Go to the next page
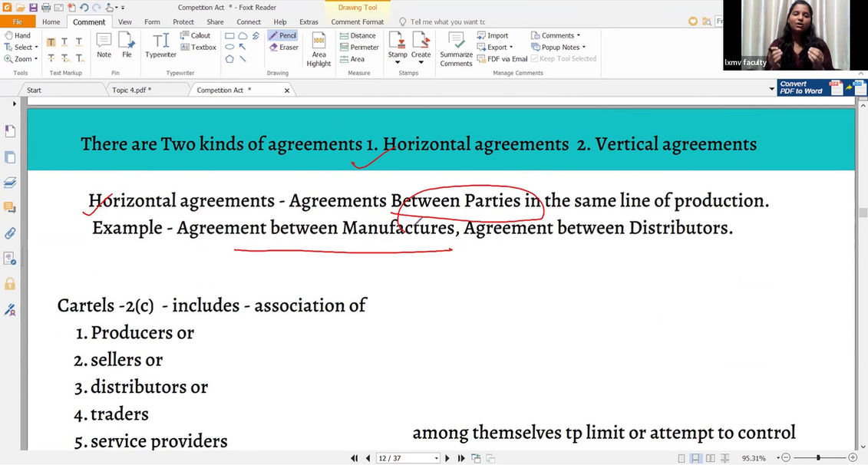Screen dimensions: 868x465 447,458
